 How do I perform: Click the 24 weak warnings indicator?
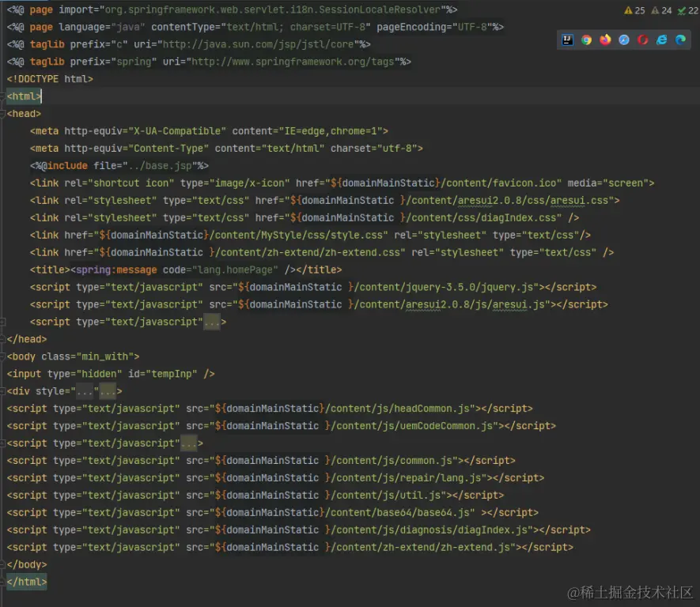click(661, 10)
